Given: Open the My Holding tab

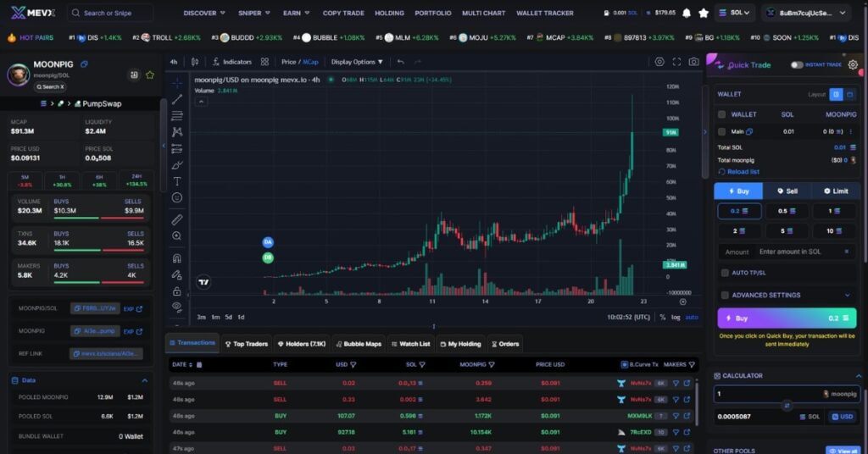Looking at the screenshot, I should click(x=460, y=344).
